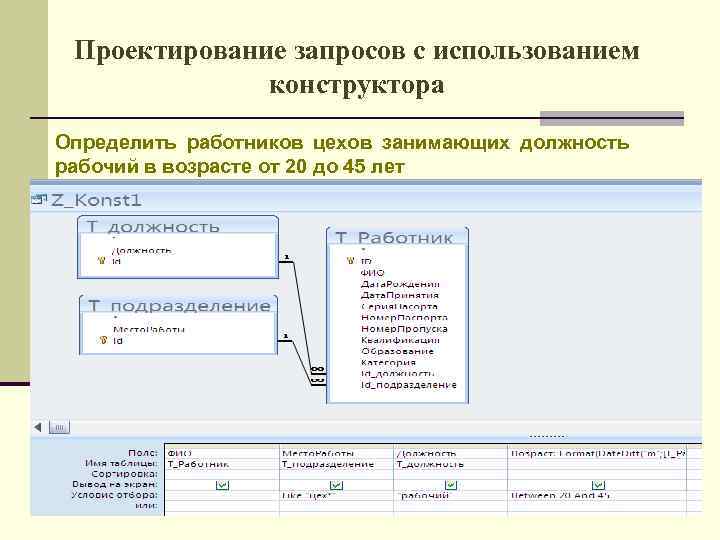The image size is (720, 540).
Task: Click the Z_Konst1 query tab icon
Action: coord(39,200)
